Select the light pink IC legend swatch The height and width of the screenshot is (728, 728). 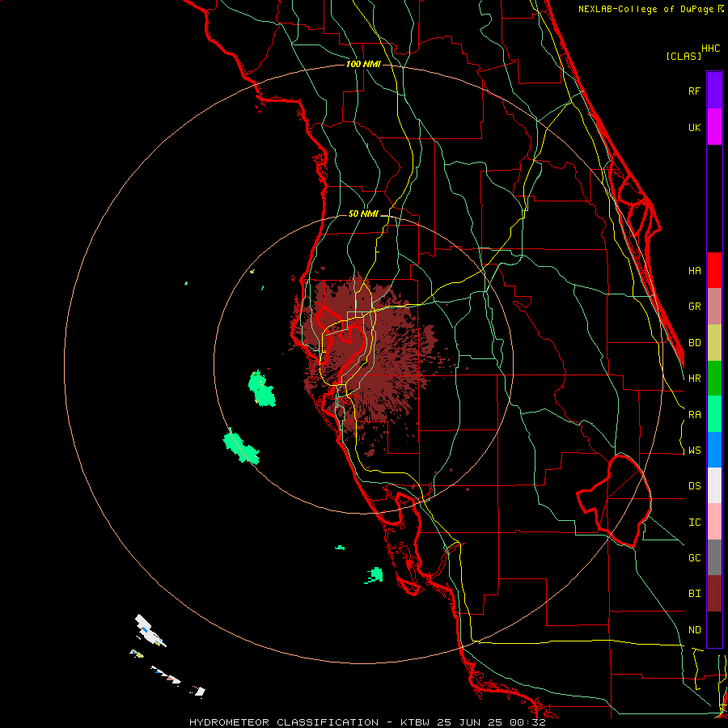click(714, 522)
